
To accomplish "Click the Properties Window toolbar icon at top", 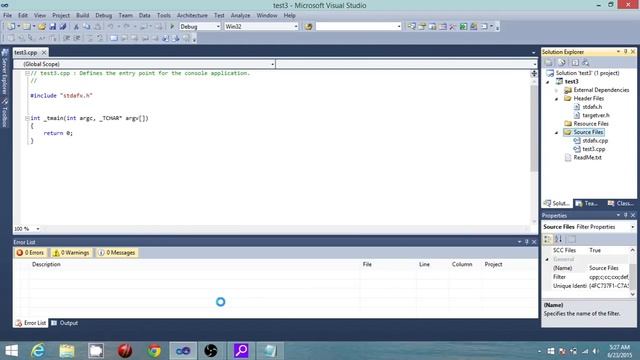I will pyautogui.click(x=422, y=27).
